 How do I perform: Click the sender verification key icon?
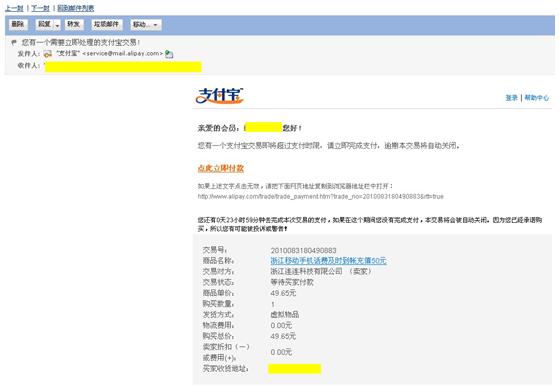[48, 54]
